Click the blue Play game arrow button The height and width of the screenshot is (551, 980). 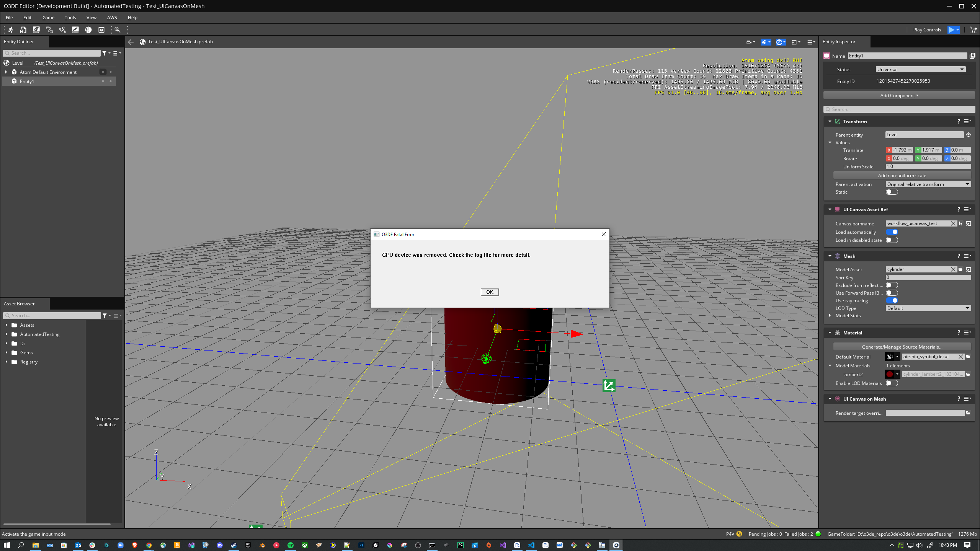pyautogui.click(x=951, y=30)
